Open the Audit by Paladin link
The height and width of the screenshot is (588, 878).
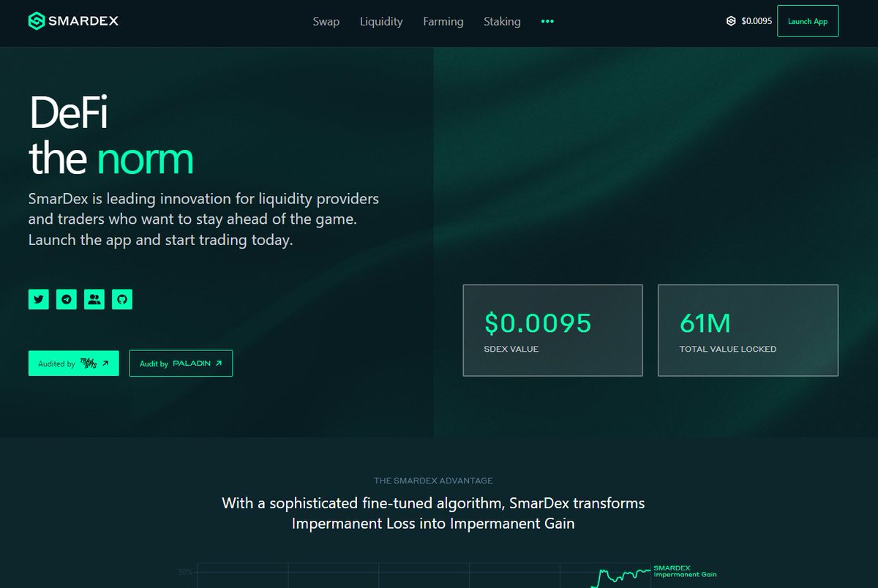point(181,363)
